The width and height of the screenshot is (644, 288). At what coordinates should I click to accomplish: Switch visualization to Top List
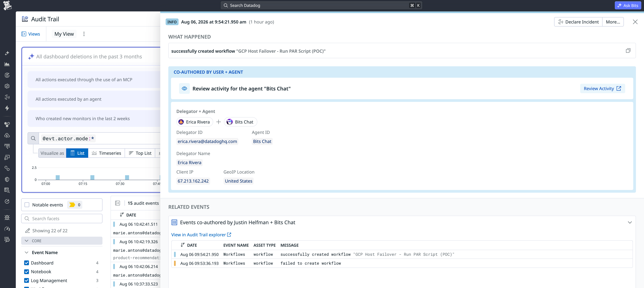tap(140, 153)
